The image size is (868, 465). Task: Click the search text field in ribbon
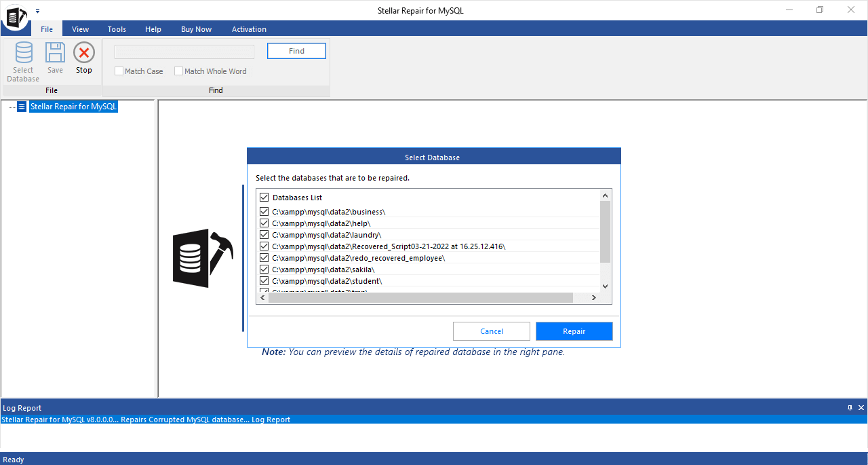(x=184, y=52)
